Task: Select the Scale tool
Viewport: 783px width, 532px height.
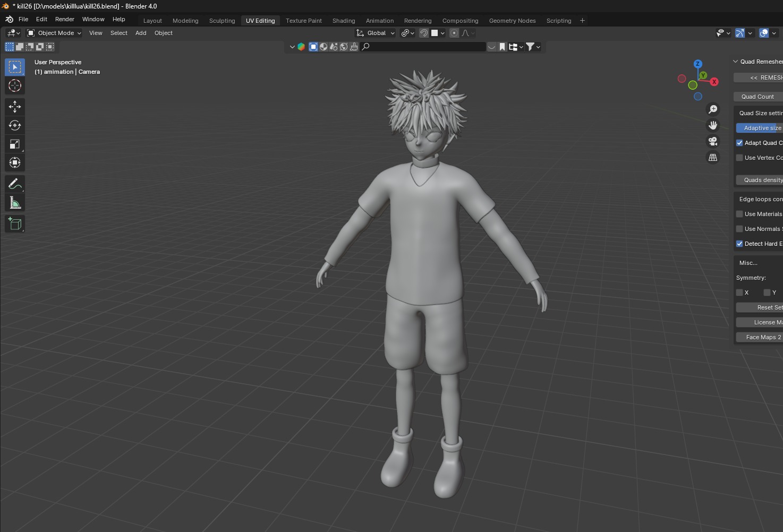Action: 15,144
